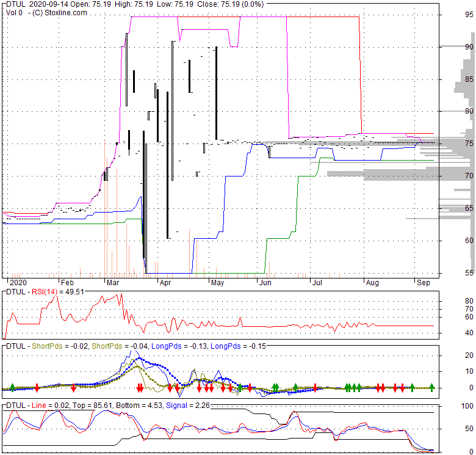The height and width of the screenshot is (455, 476).
Task: Click the 'LongPds = -0.15' legend entry
Action: [x=238, y=346]
